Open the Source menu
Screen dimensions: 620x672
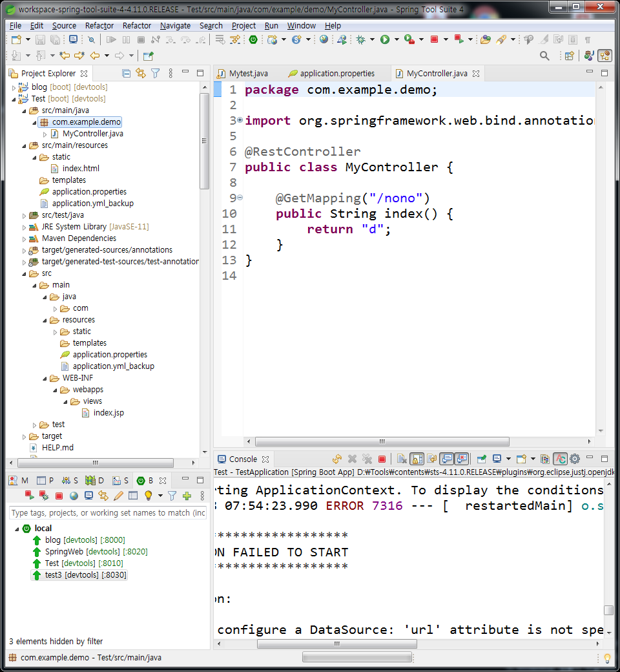65,26
